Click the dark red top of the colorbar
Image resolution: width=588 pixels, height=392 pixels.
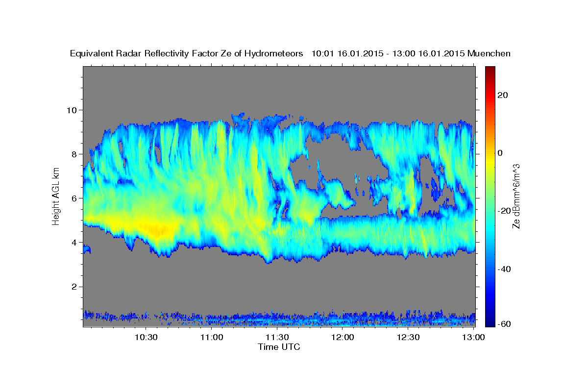pyautogui.click(x=490, y=70)
